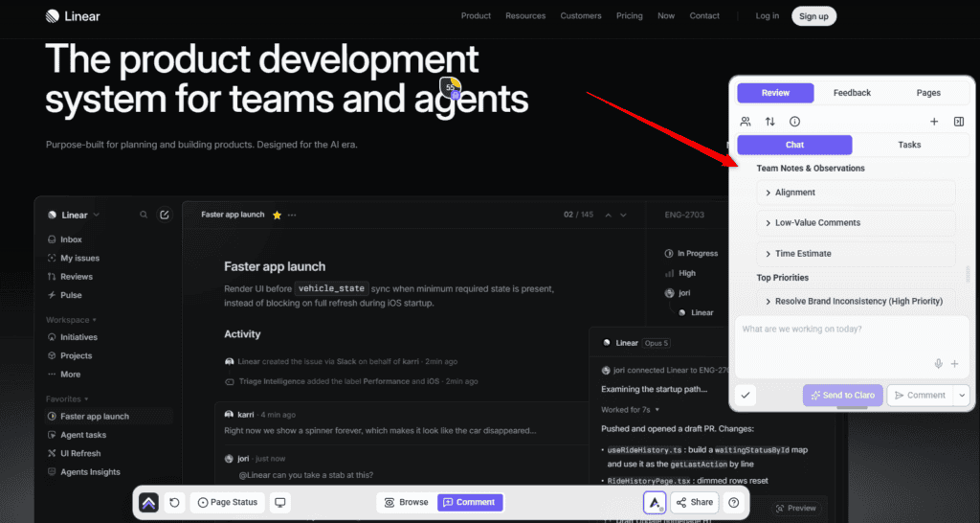Switch toolbar mode to Browse
Image resolution: width=980 pixels, height=523 pixels.
point(407,502)
